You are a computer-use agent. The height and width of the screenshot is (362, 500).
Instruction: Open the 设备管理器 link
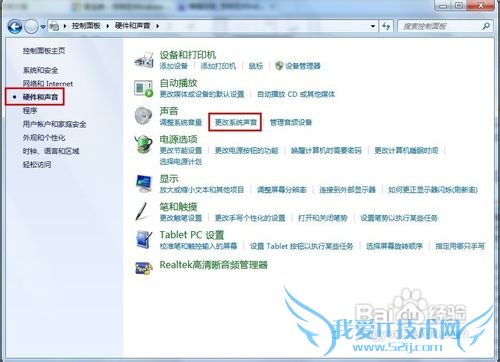click(x=303, y=66)
